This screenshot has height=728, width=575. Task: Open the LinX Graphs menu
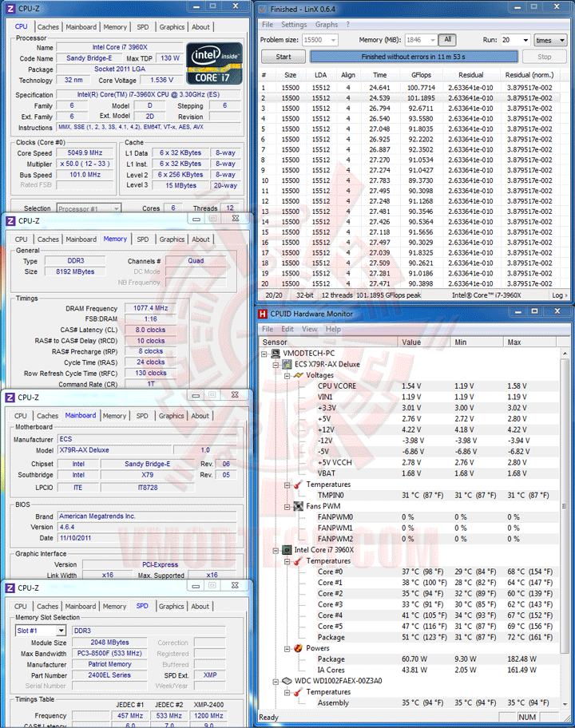[x=327, y=25]
